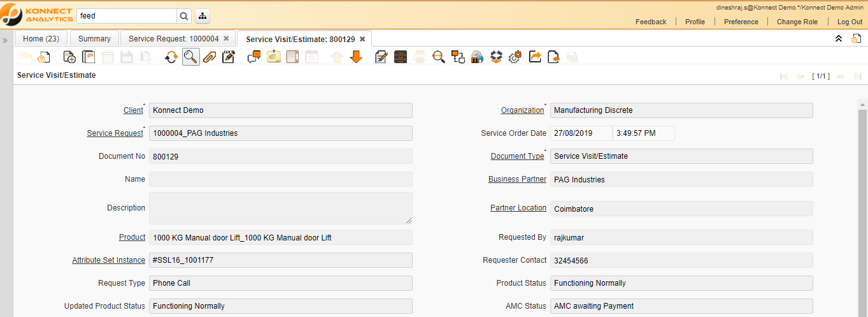Click the Product field label link
Image resolution: width=868 pixels, height=317 pixels.
click(132, 237)
